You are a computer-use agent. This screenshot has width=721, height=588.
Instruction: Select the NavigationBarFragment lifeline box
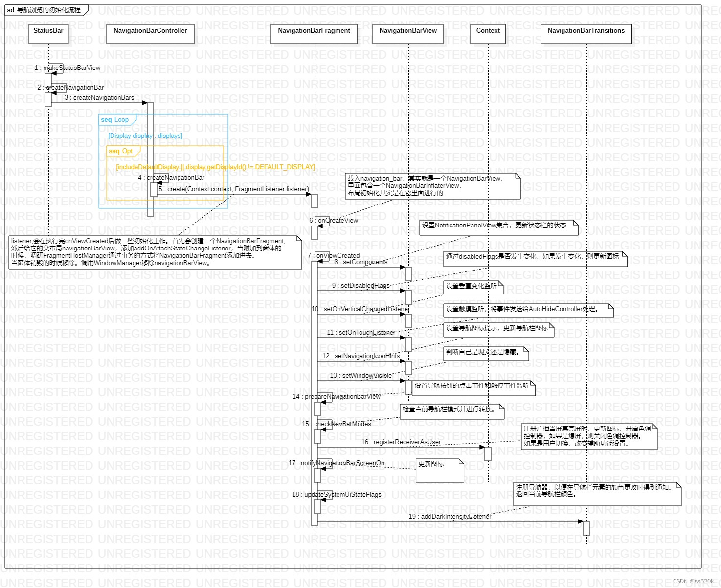tap(314, 34)
